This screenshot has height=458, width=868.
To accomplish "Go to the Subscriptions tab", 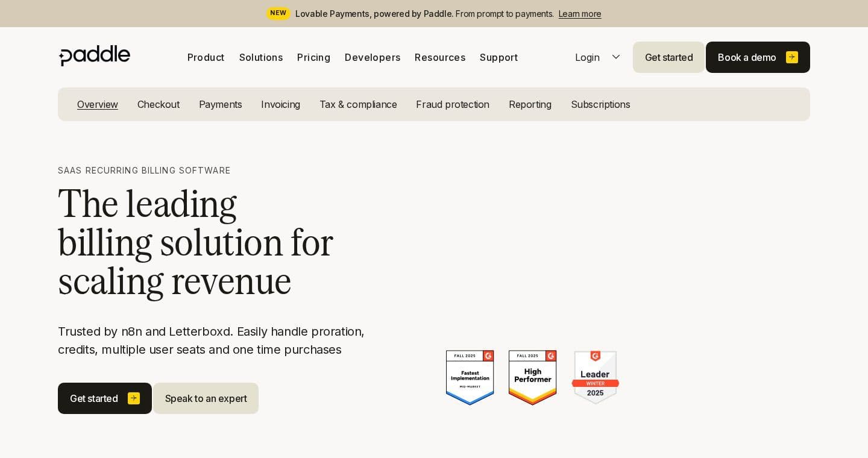I will coord(600,104).
